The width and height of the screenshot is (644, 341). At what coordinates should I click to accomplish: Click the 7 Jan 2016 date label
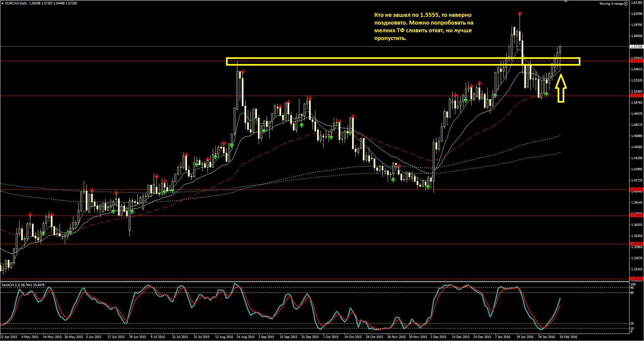click(x=502, y=337)
